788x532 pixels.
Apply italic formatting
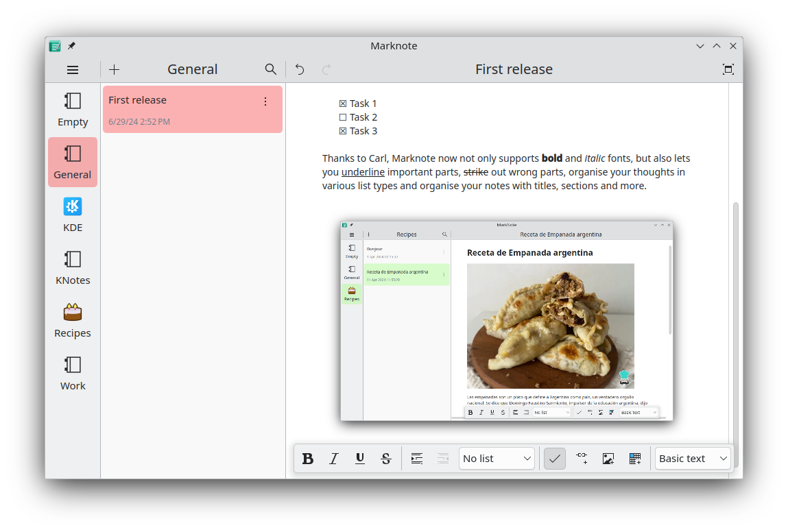tap(334, 459)
